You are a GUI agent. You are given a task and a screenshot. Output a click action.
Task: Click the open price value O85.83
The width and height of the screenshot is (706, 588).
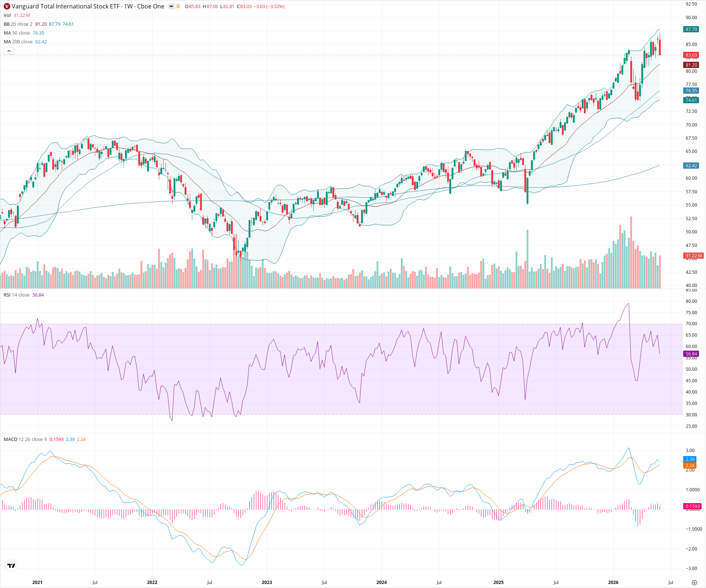(193, 7)
